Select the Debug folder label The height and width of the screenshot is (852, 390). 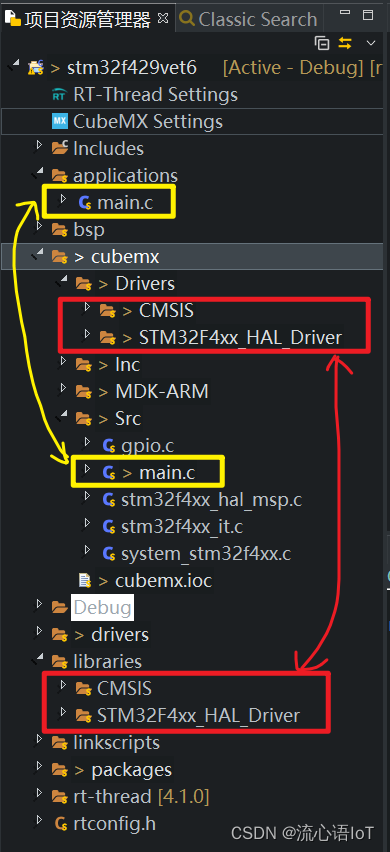(103, 607)
